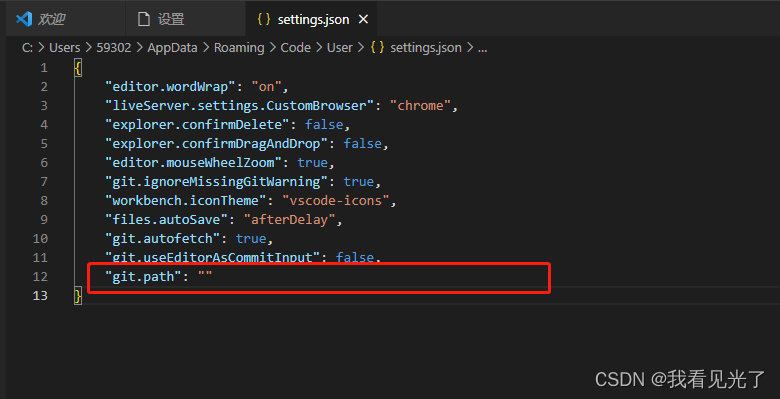Switch to the 欢迎 tab
The image size is (780, 399).
click(x=65, y=19)
